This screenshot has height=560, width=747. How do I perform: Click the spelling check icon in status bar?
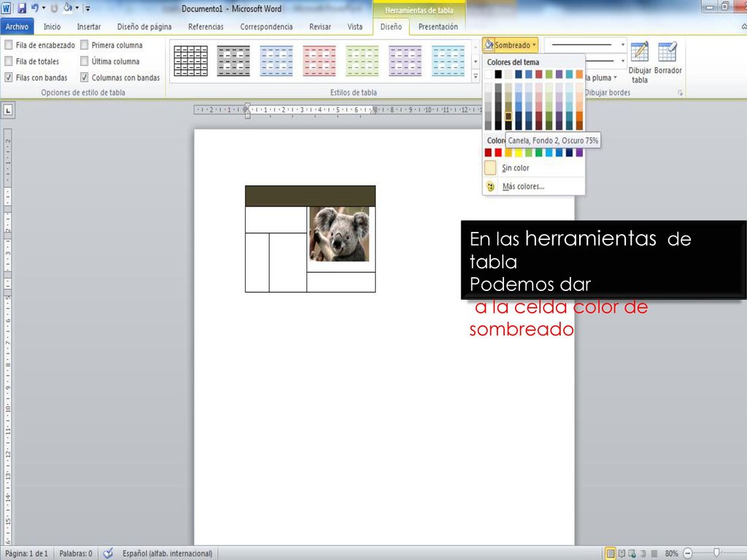pos(109,553)
